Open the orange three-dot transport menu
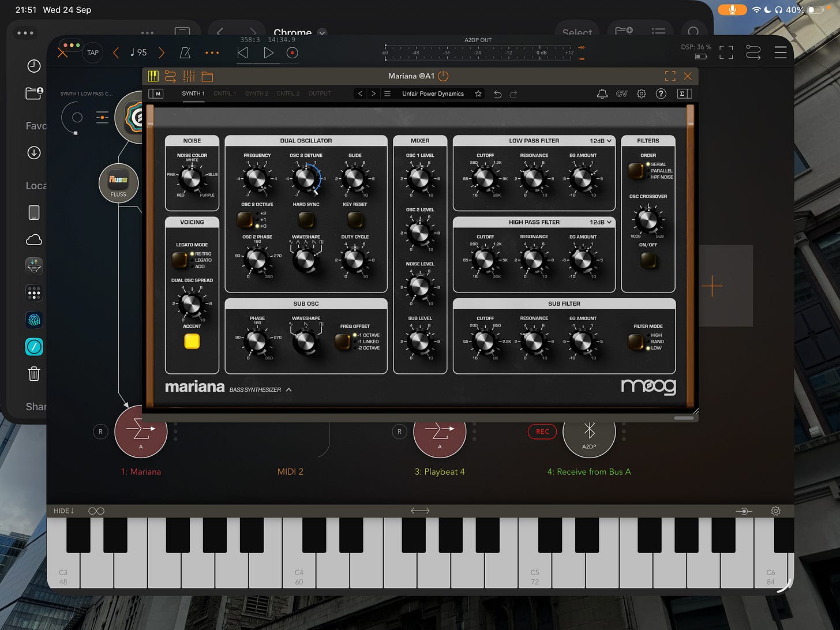Image resolution: width=840 pixels, height=630 pixels. pyautogui.click(x=212, y=52)
